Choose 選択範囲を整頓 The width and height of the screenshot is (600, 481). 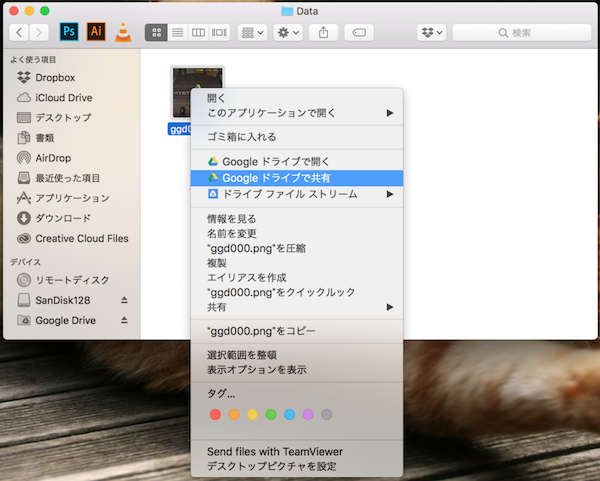pos(297,355)
